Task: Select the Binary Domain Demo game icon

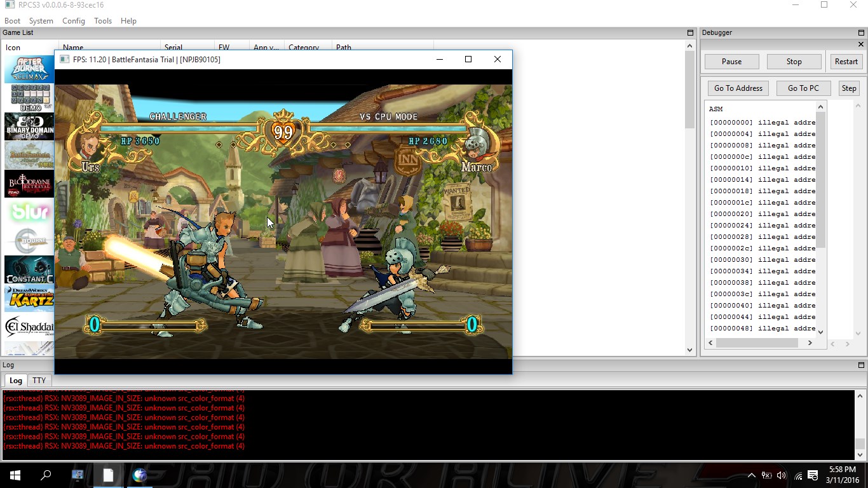Action: click(29, 126)
